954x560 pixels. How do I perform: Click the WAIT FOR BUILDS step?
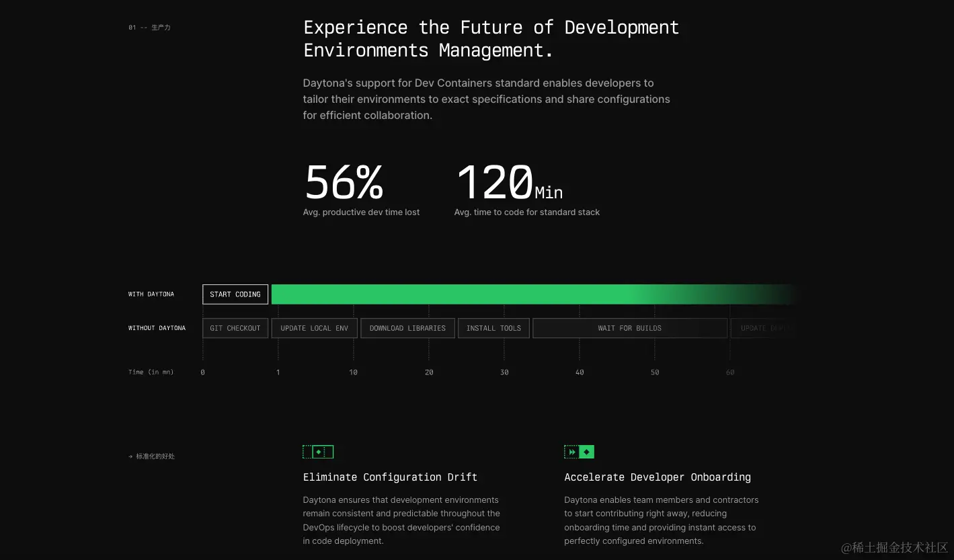pos(630,328)
